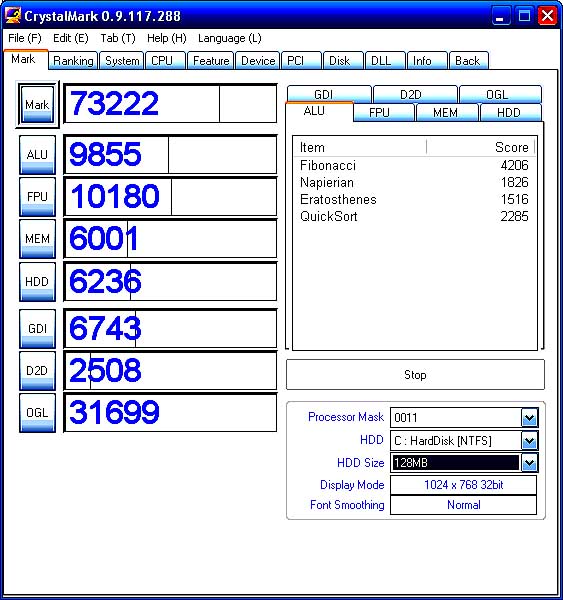Run the D2D benchmark button
Screen dimensions: 563x600
(37, 370)
